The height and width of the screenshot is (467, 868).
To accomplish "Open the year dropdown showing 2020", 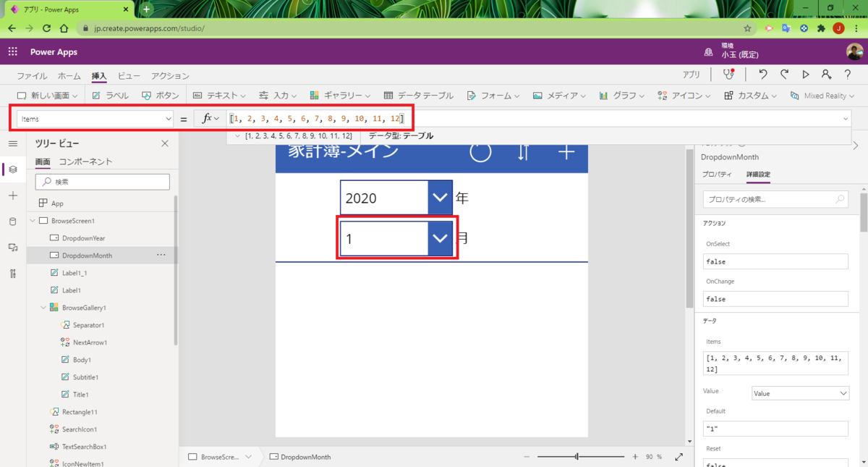I will 396,198.
